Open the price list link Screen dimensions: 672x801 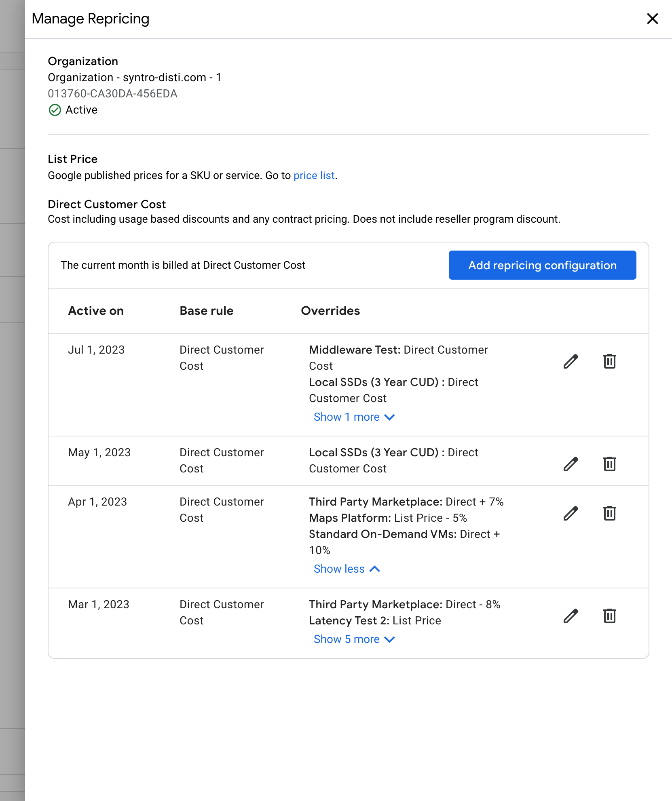(314, 175)
